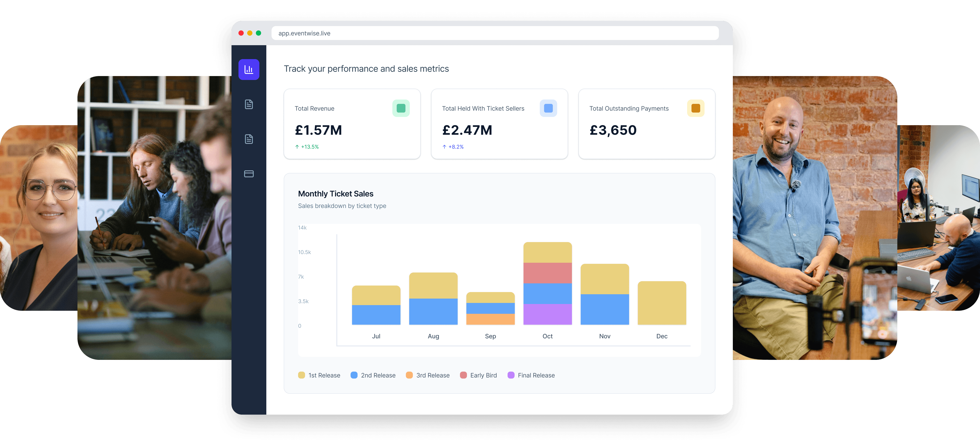Screen dimensions: 980x442
Task: Click Early Bird segment of Oct bar
Action: tap(547, 273)
